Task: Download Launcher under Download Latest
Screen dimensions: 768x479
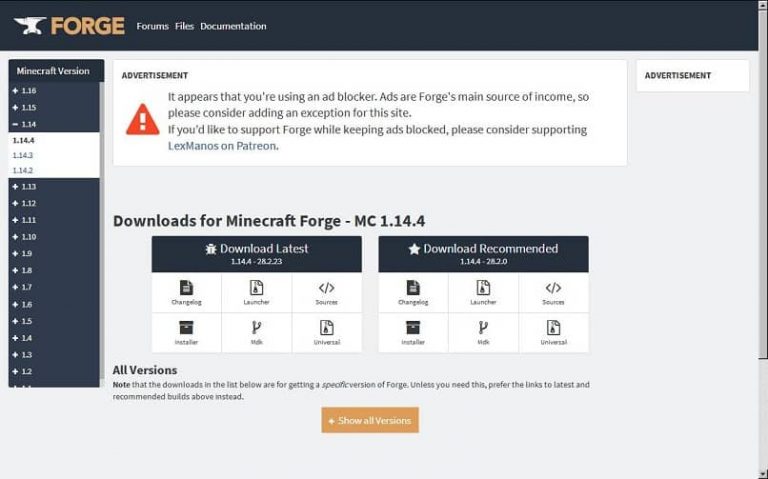Action: (256, 291)
